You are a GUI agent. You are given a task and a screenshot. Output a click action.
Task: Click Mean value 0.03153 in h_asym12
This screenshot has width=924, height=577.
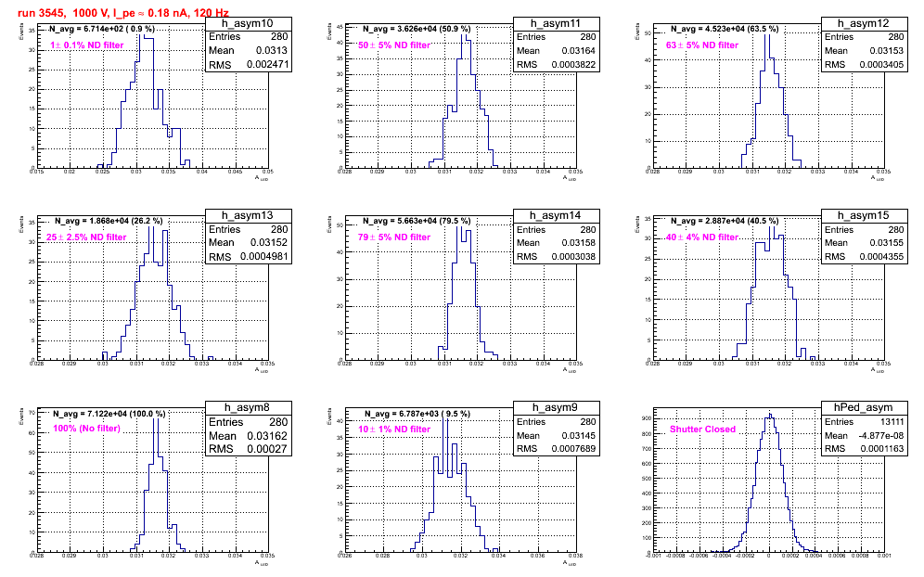[886, 51]
